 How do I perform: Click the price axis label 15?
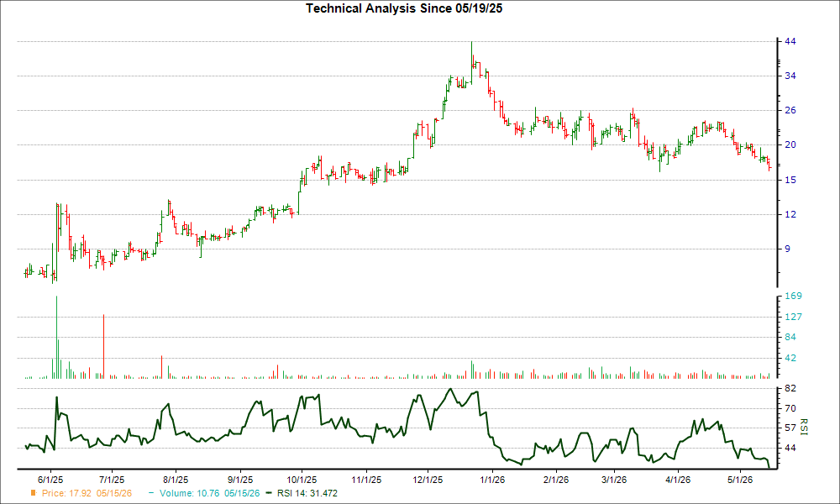coord(790,180)
